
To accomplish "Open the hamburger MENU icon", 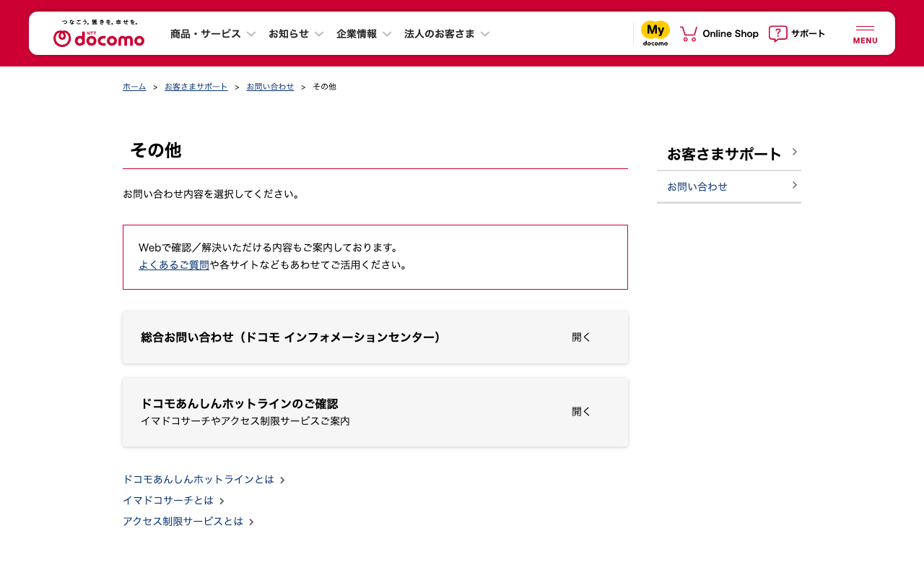I will (x=865, y=34).
